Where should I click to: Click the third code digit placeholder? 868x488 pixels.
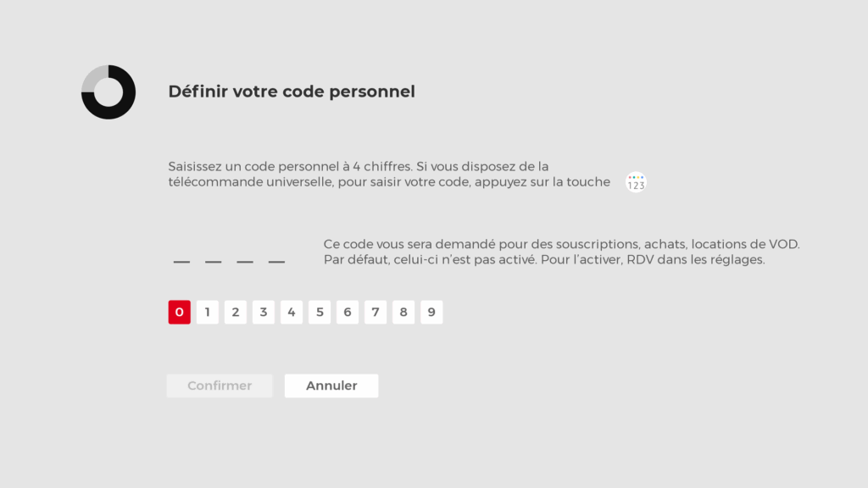(x=245, y=258)
